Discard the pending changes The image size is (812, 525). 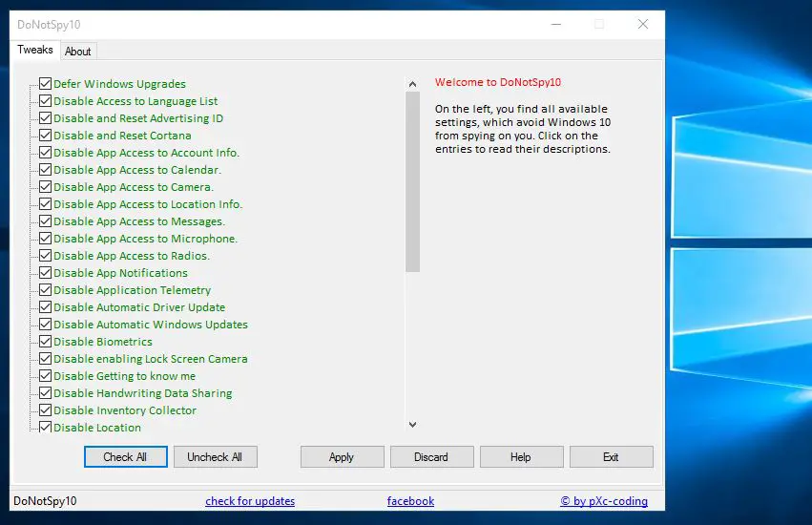tap(431, 456)
